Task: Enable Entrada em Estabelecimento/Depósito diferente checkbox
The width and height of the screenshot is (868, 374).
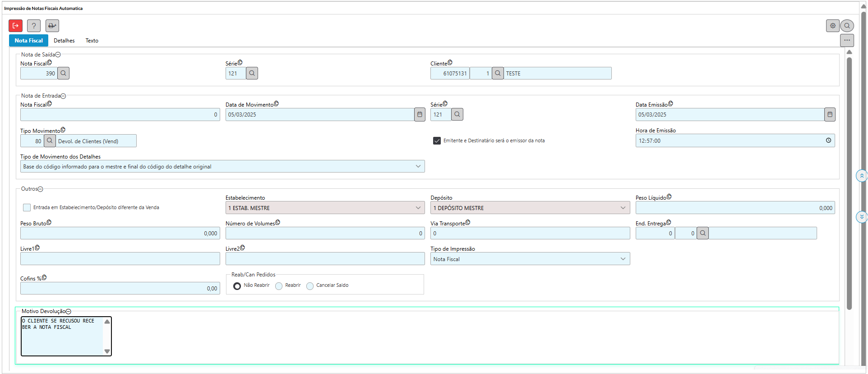Action: pyautogui.click(x=27, y=207)
